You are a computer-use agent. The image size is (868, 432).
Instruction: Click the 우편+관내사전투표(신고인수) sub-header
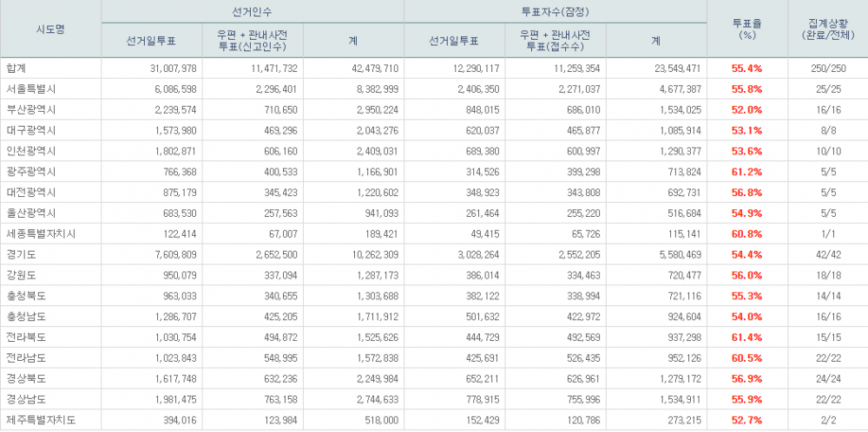tap(253, 40)
